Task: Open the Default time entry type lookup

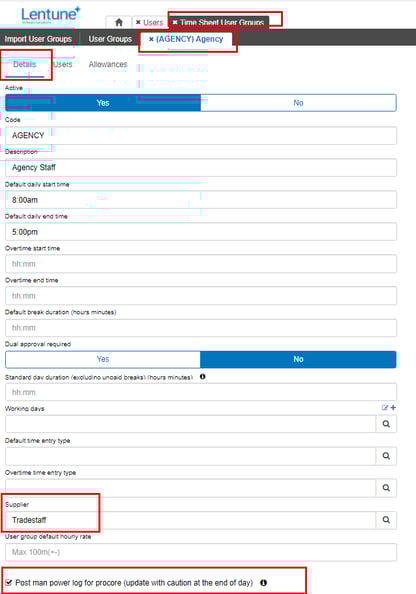Action: click(x=386, y=456)
